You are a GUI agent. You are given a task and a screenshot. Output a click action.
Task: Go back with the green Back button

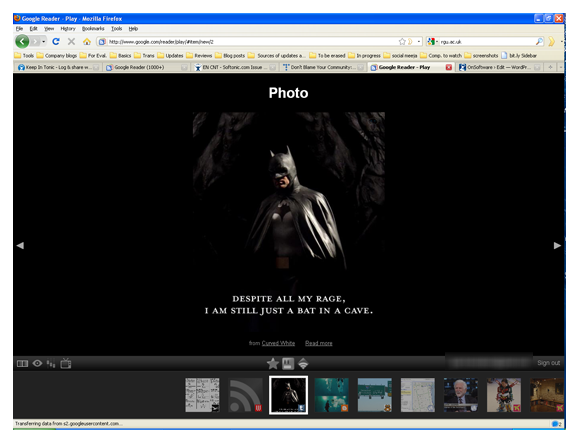[x=22, y=42]
